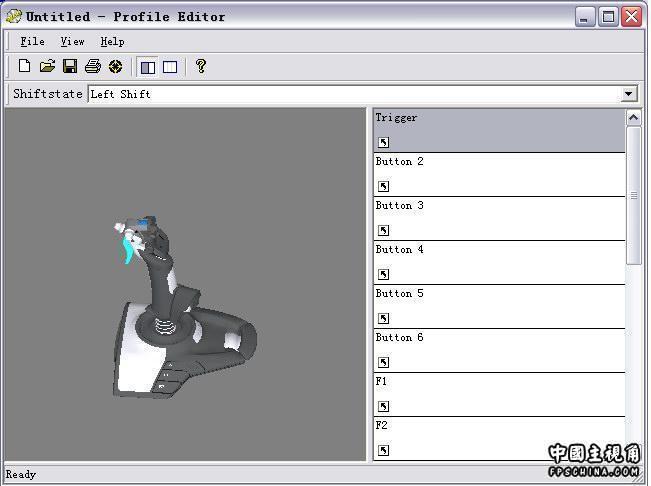The image size is (651, 486).
Task: Print the profile with printer icon
Action: coord(93,66)
